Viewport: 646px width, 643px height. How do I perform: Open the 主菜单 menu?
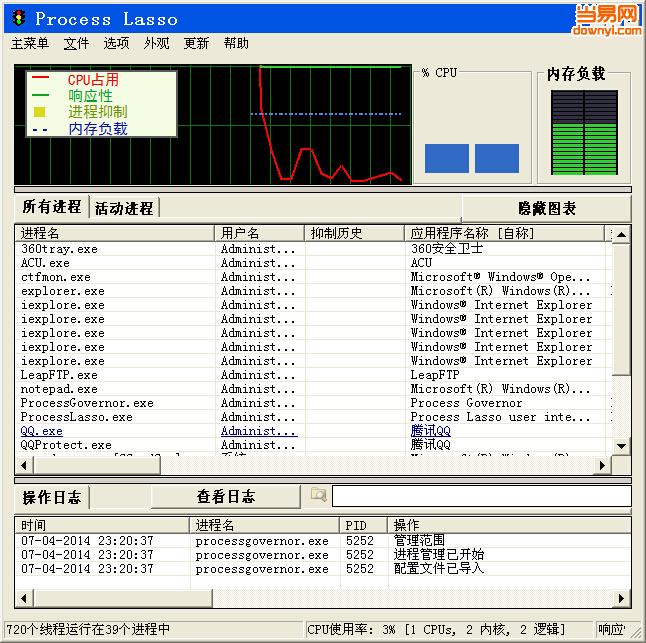coord(30,44)
